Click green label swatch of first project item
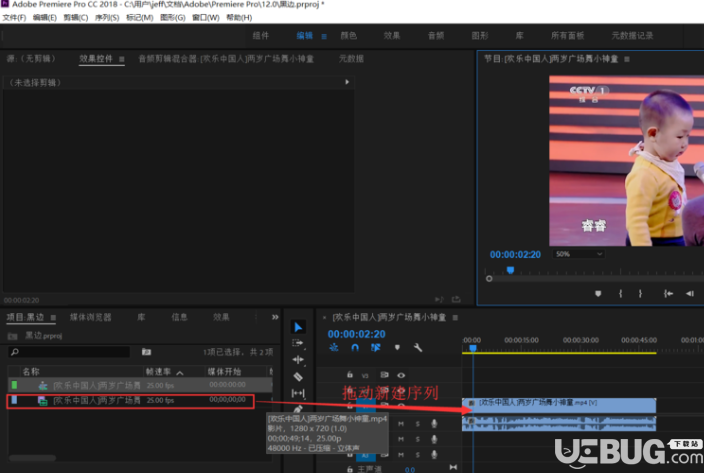The width and height of the screenshot is (704, 473). pyautogui.click(x=14, y=385)
